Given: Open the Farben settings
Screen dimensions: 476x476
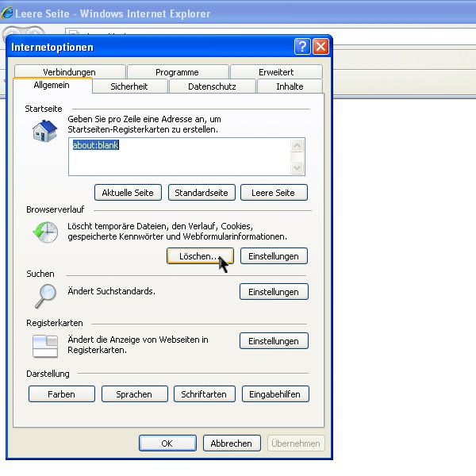Looking at the screenshot, I should click(x=62, y=394).
